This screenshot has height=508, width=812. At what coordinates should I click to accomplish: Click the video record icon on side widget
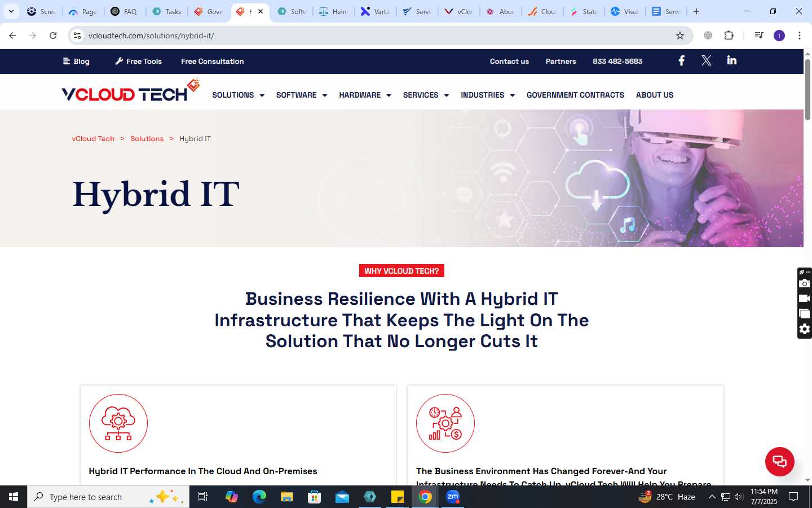pyautogui.click(x=805, y=299)
